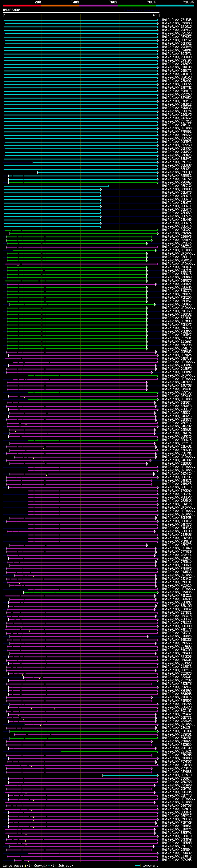Select label UniRef100_A3RTK9

[177, 822]
